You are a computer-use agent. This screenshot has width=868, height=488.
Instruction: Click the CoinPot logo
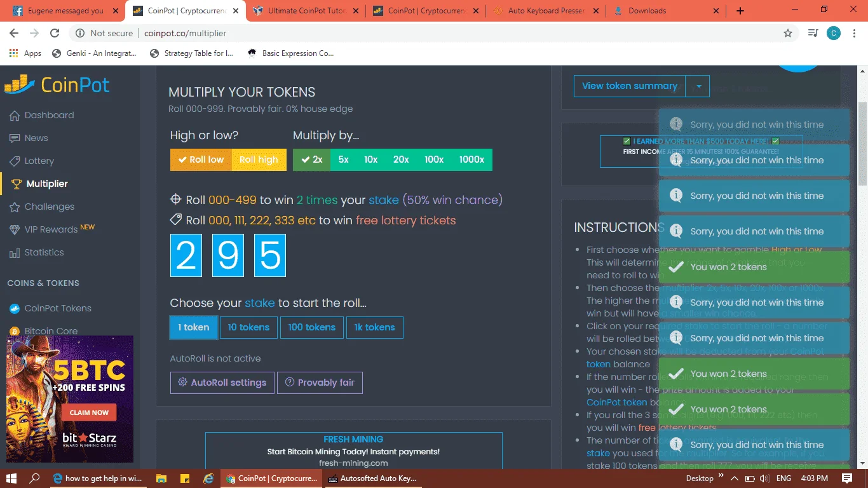coord(57,85)
